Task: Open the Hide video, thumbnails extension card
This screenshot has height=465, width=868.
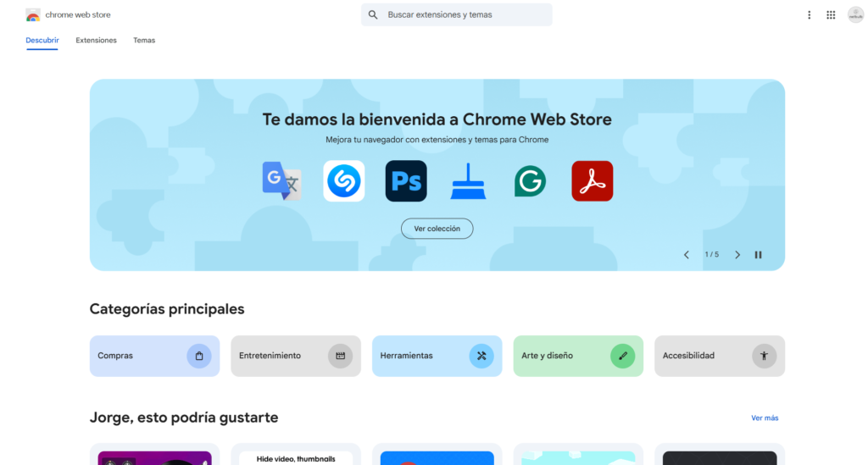Action: 296,454
